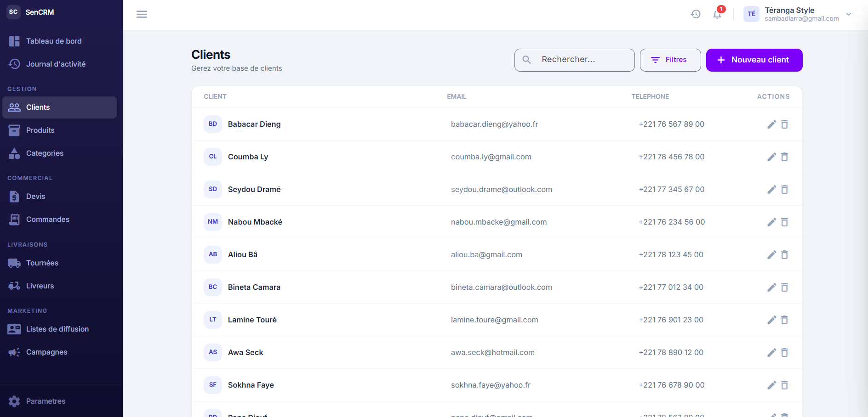Edit Nabou Mbacké client
Image resolution: width=868 pixels, height=417 pixels.
pyautogui.click(x=771, y=222)
